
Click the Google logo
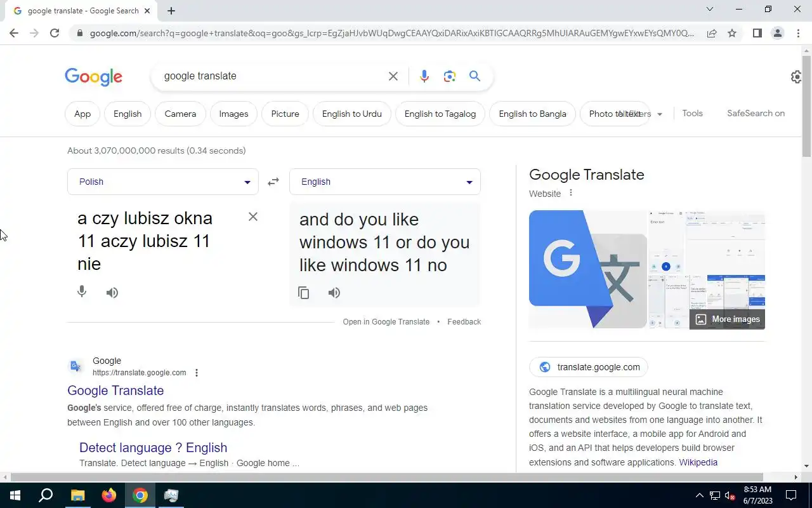coord(93,77)
